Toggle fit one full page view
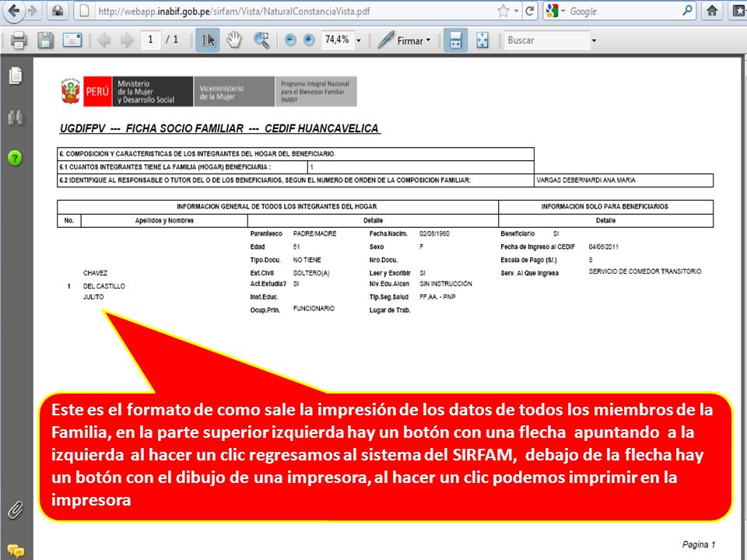 pos(482,40)
